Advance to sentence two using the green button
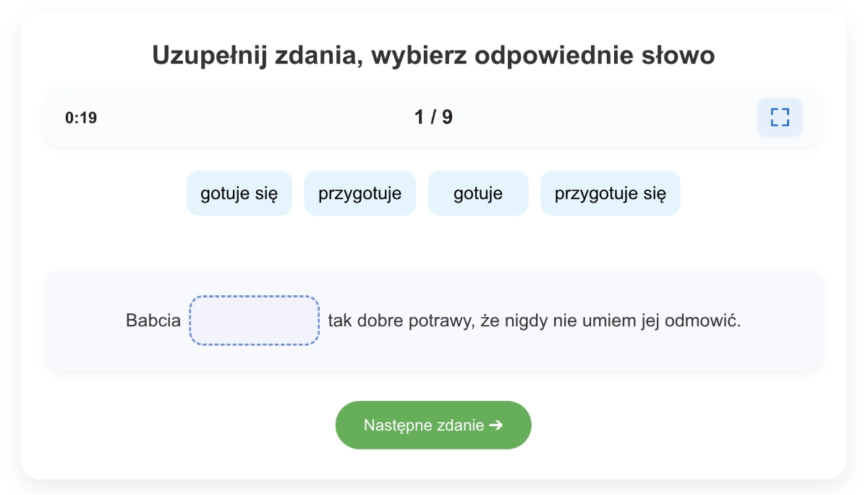 coord(433,425)
